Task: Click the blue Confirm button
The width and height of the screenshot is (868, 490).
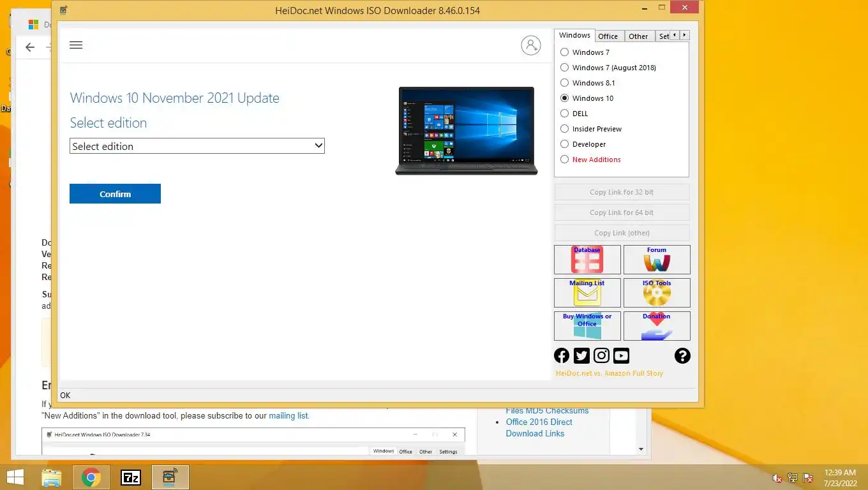Action: pyautogui.click(x=115, y=194)
